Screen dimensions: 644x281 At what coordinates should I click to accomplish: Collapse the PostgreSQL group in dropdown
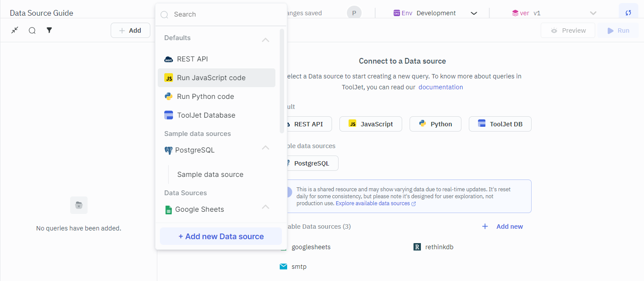(265, 148)
